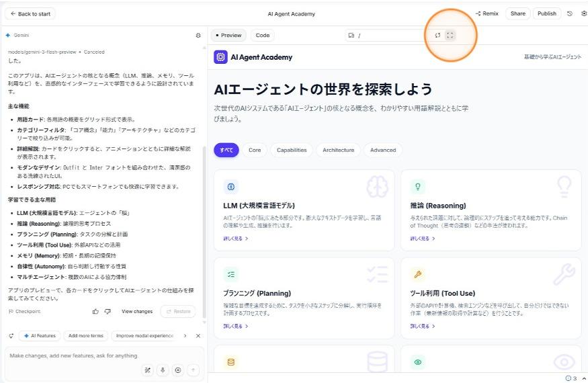
Task: Select the Preview view toggle
Action: click(228, 35)
